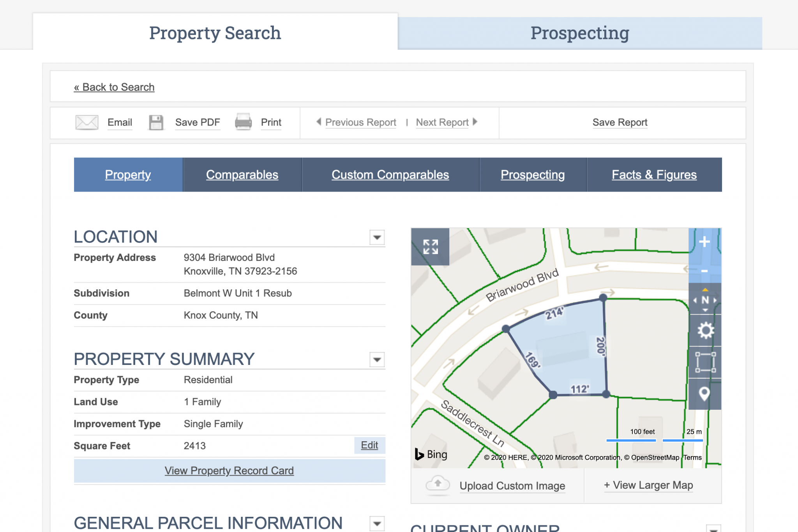Go back to search results
The height and width of the screenshot is (532, 798).
click(x=114, y=87)
